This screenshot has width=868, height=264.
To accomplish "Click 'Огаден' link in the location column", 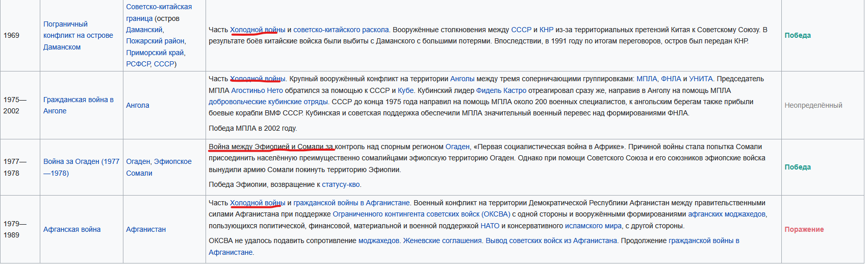I will 138,161.
